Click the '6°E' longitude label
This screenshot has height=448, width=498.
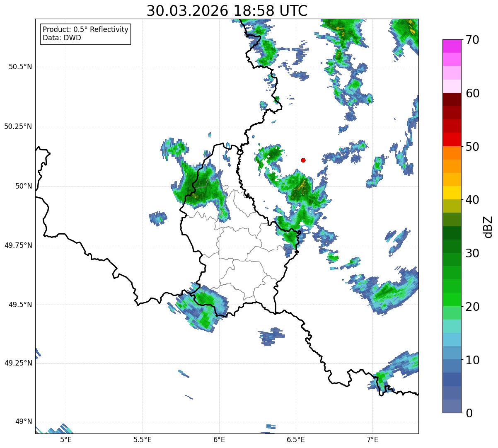pos(219,439)
